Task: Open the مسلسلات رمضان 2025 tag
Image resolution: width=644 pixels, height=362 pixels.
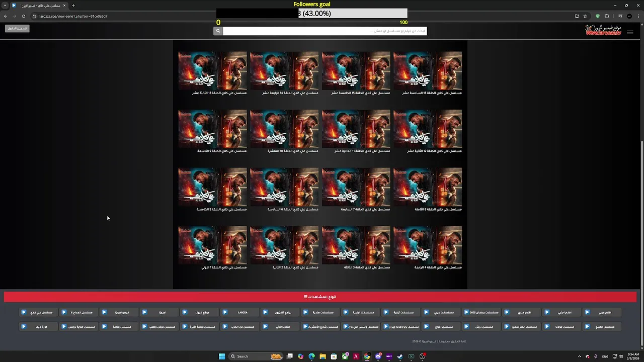Action: (481, 312)
